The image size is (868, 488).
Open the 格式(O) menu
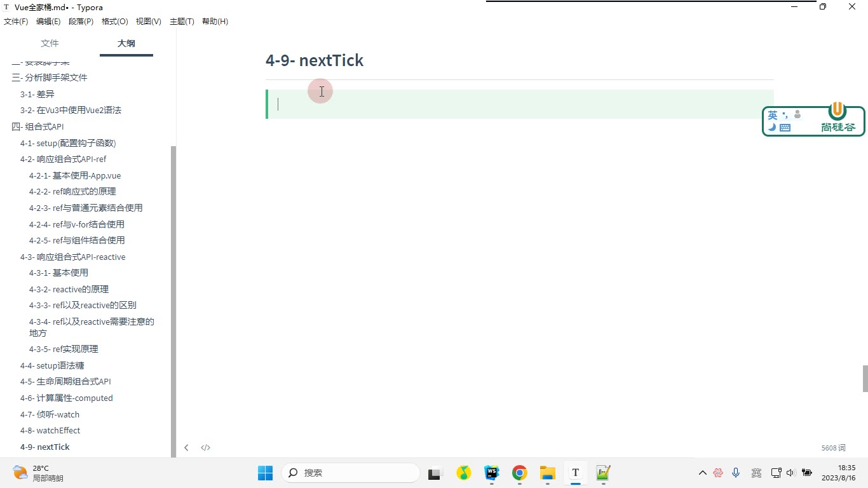tap(114, 22)
